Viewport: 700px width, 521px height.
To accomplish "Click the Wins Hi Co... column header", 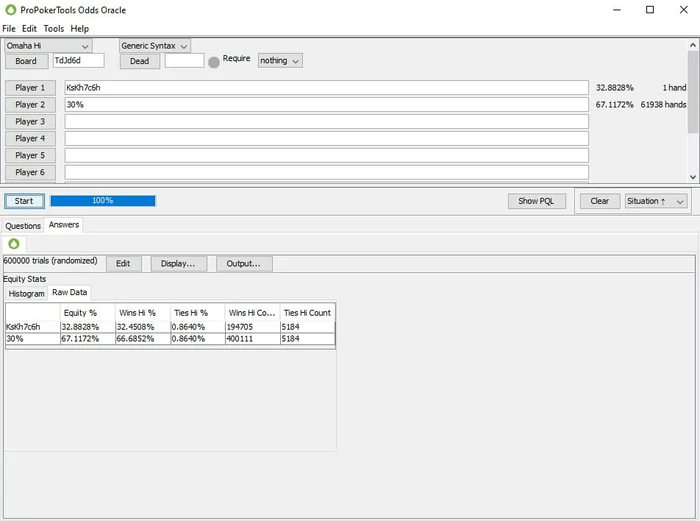I will (x=253, y=313).
